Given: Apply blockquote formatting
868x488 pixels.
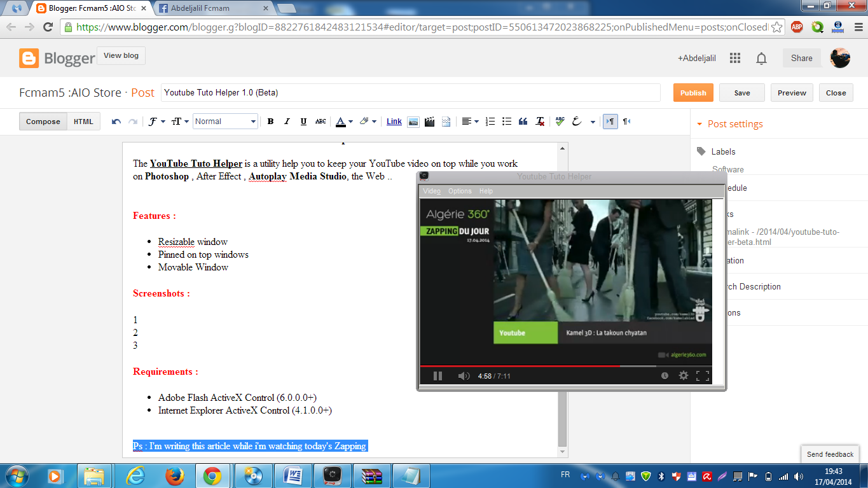Looking at the screenshot, I should click(x=523, y=122).
